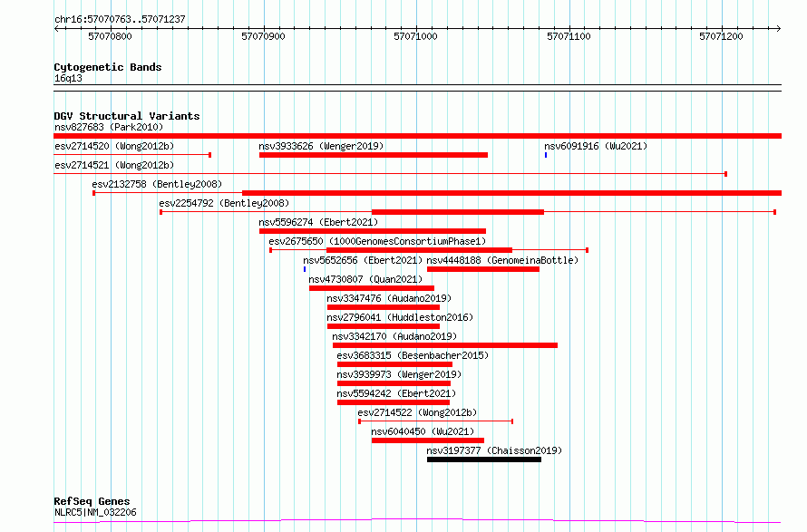
Task: Click the DGV Structural Variants track title
Action: pos(127,116)
